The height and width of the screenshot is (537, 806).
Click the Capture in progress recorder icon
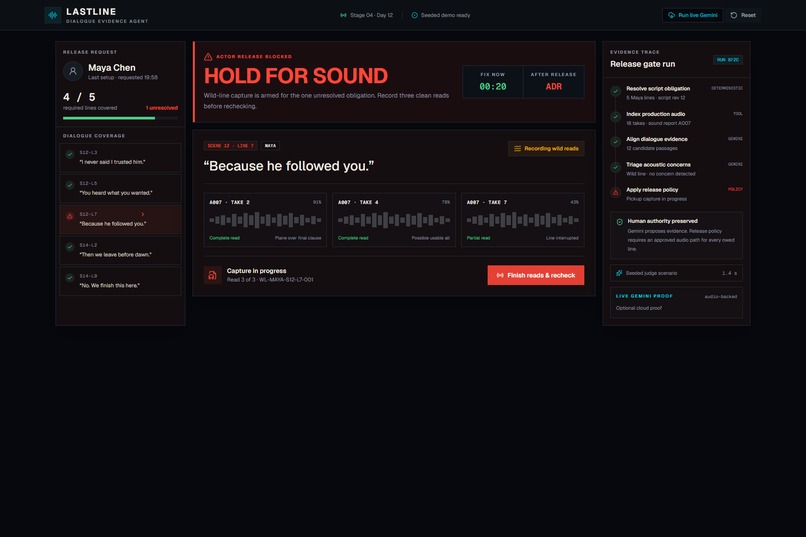212,275
